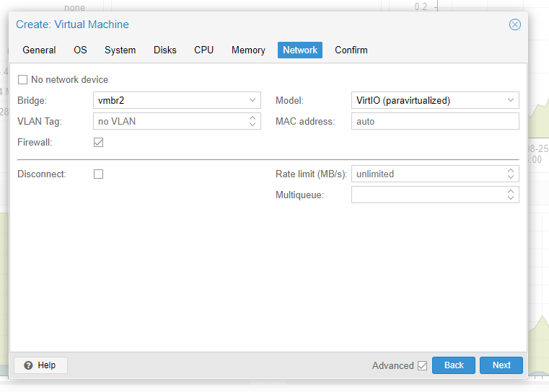Close the Create Virtual Machine dialog

pos(514,24)
